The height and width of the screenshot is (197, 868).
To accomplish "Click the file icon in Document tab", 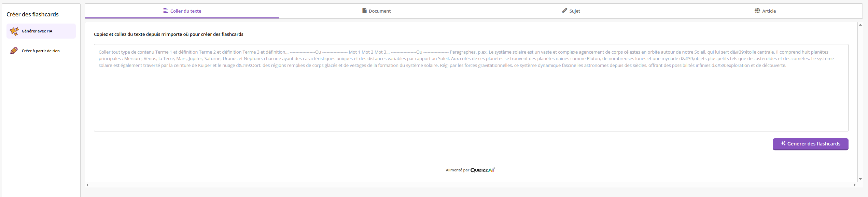I will [x=364, y=11].
